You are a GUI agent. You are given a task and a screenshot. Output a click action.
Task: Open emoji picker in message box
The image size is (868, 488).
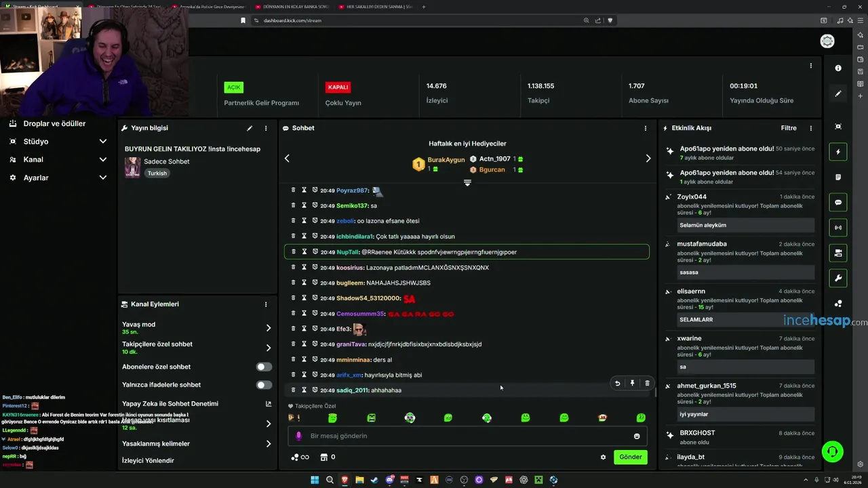[x=637, y=436]
